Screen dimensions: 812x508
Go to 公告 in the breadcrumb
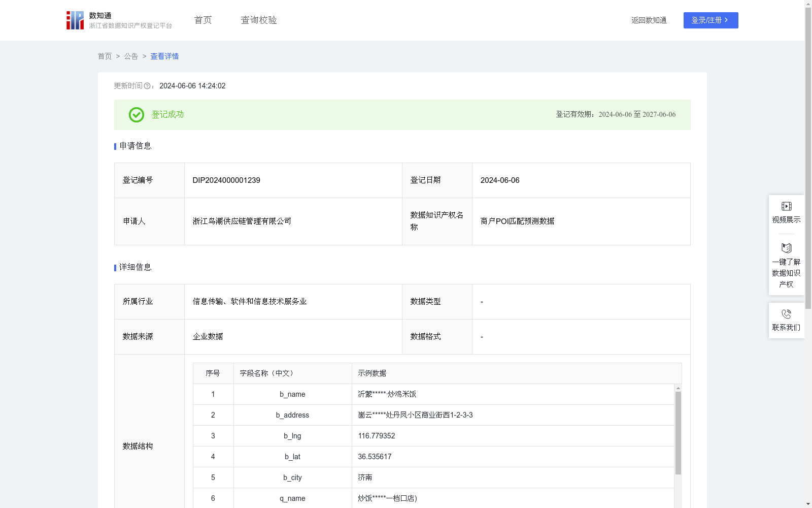(131, 56)
